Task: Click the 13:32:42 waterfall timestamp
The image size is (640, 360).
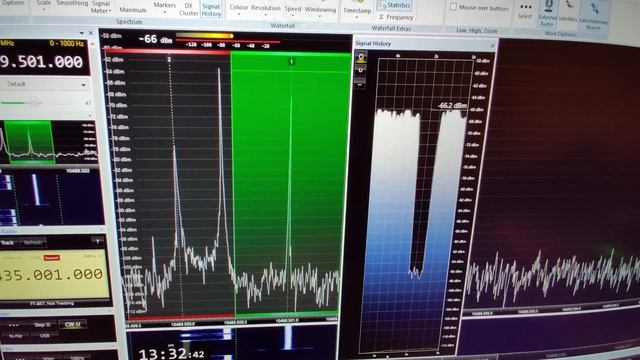Action: coord(171,353)
